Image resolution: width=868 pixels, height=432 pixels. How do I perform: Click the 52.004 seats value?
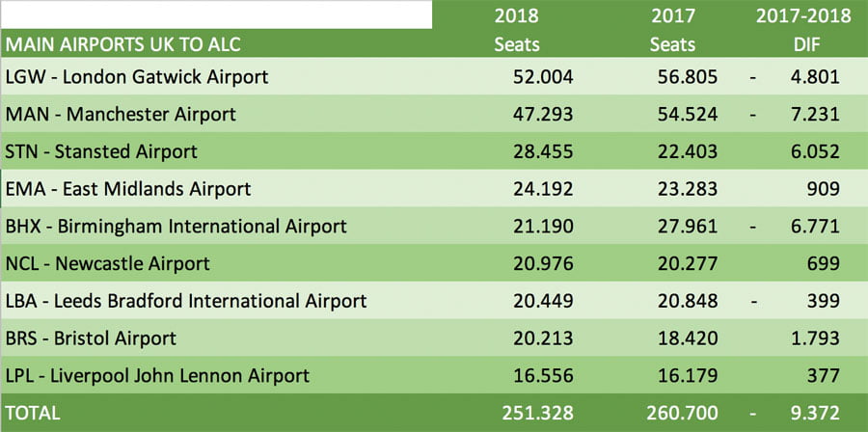point(542,76)
